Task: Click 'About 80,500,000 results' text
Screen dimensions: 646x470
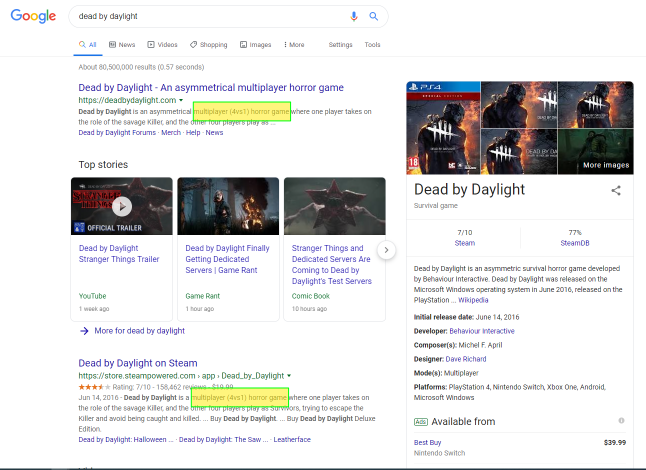Action: (141, 67)
